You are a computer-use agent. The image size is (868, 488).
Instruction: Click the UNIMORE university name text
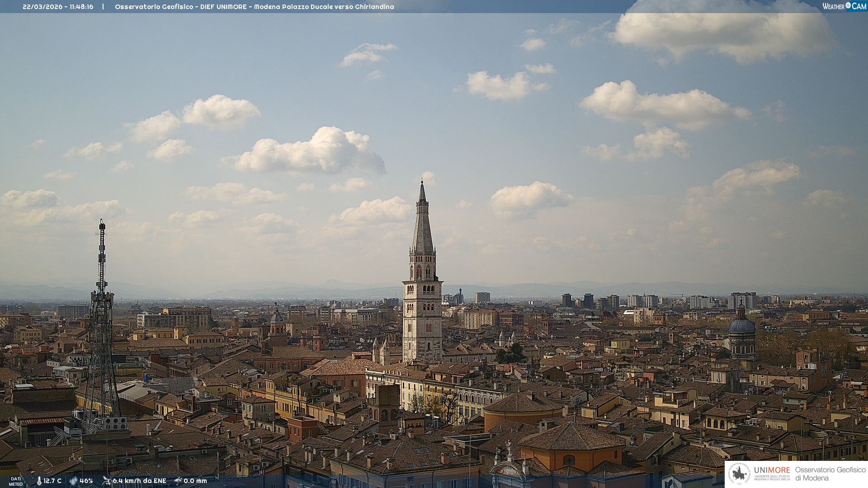(772, 470)
